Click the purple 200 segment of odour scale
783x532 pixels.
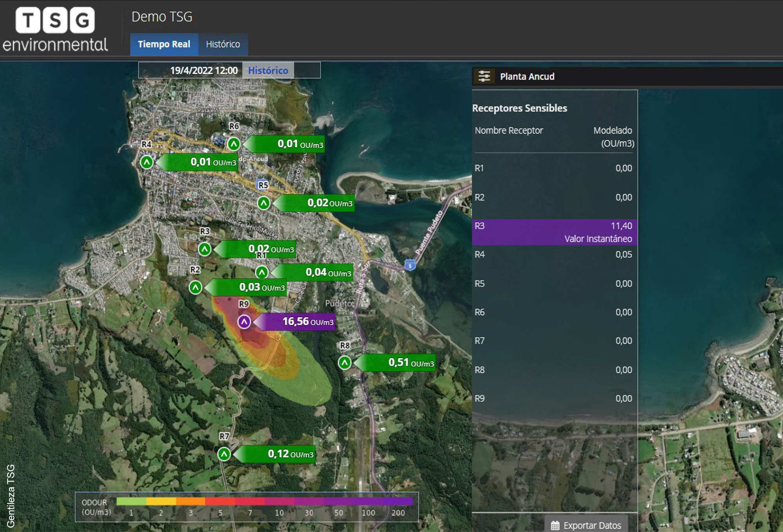pos(398,501)
